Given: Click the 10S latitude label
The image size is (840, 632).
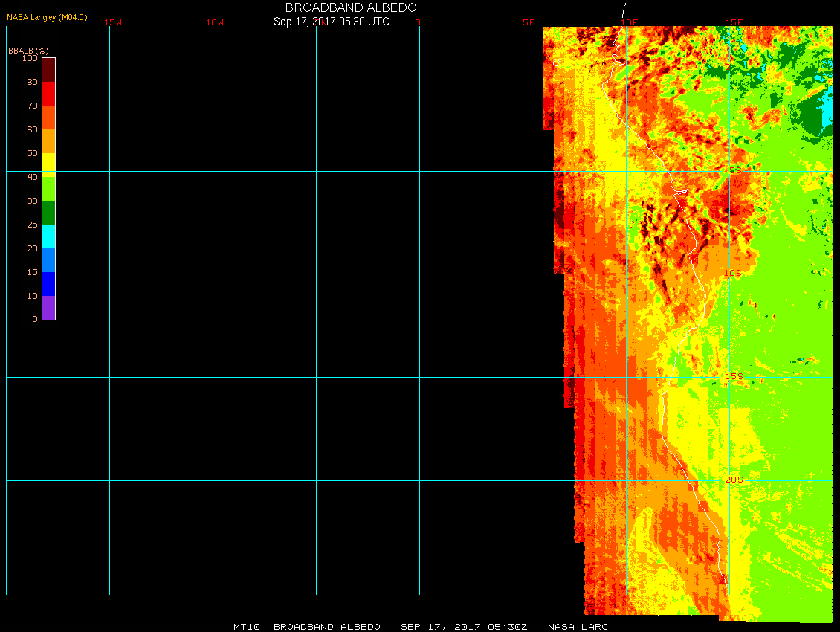Looking at the screenshot, I should [x=733, y=274].
